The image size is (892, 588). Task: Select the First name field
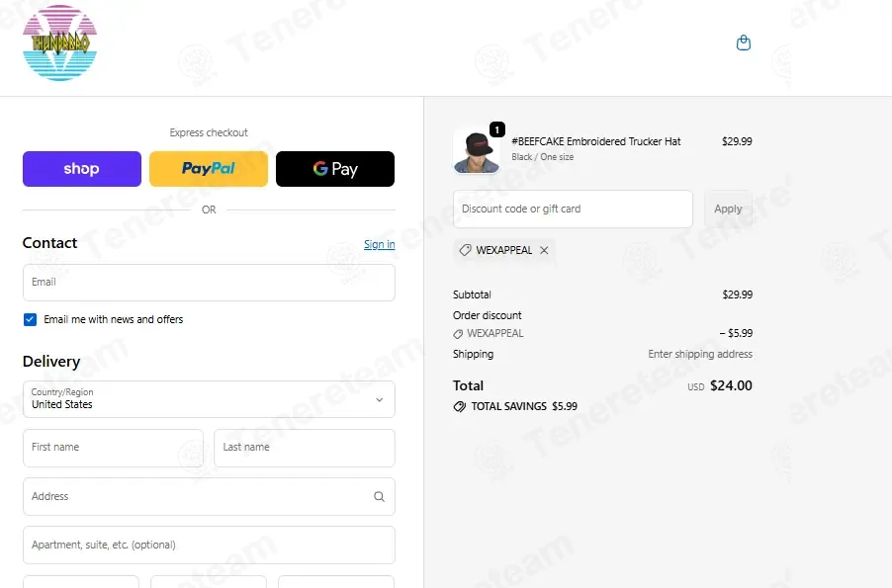pyautogui.click(x=113, y=448)
